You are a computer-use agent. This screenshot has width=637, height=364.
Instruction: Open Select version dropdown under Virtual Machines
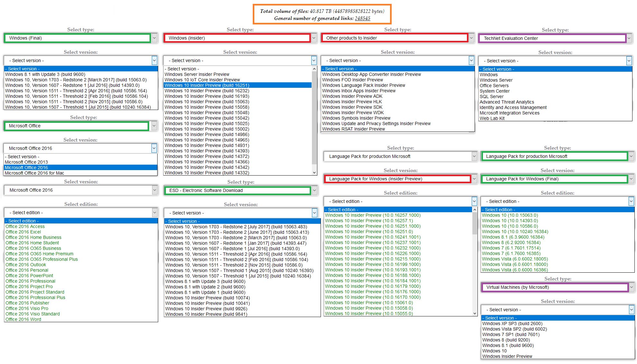click(558, 310)
